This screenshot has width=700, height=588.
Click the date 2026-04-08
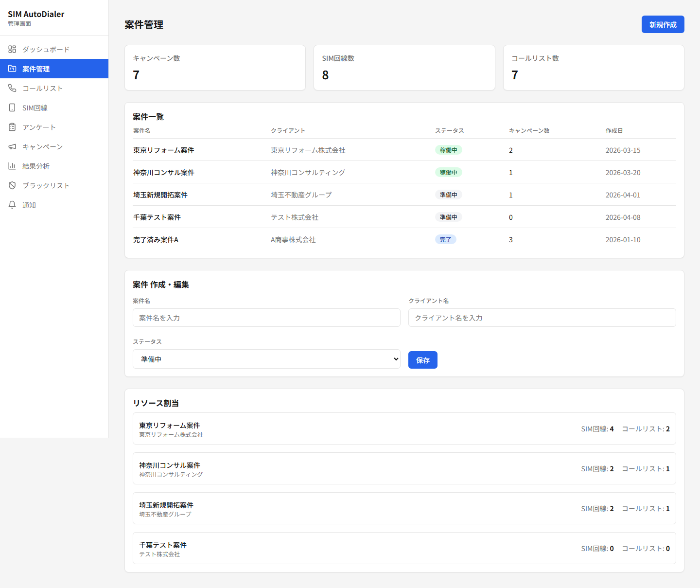(623, 217)
